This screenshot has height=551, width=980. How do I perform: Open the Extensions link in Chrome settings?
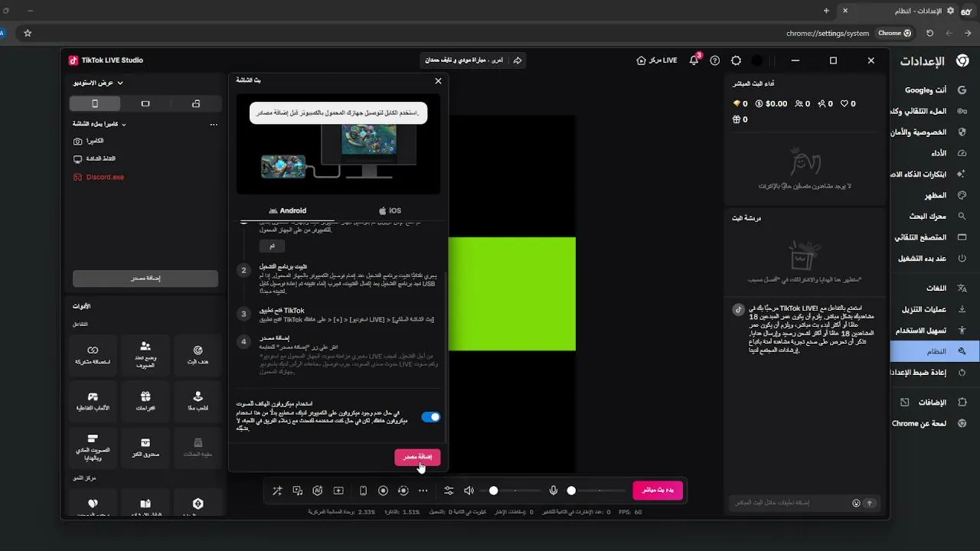point(932,402)
